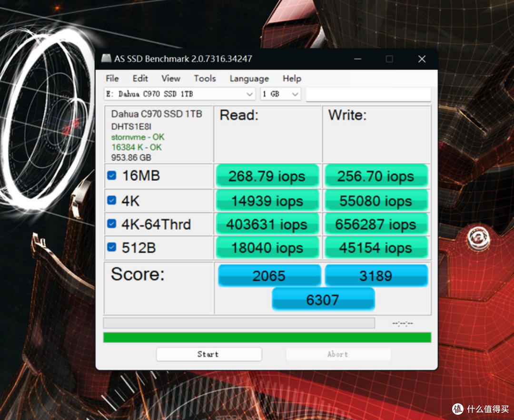This screenshot has height=420, width=514.
Task: Click the elapsed time indicator --:--:--
Action: point(403,323)
